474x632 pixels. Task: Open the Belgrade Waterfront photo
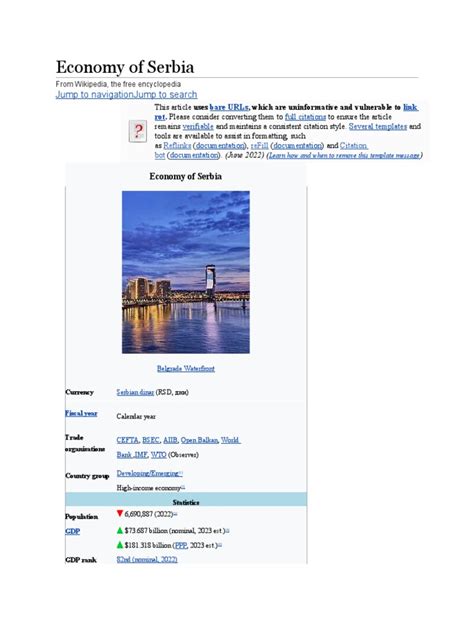186,272
